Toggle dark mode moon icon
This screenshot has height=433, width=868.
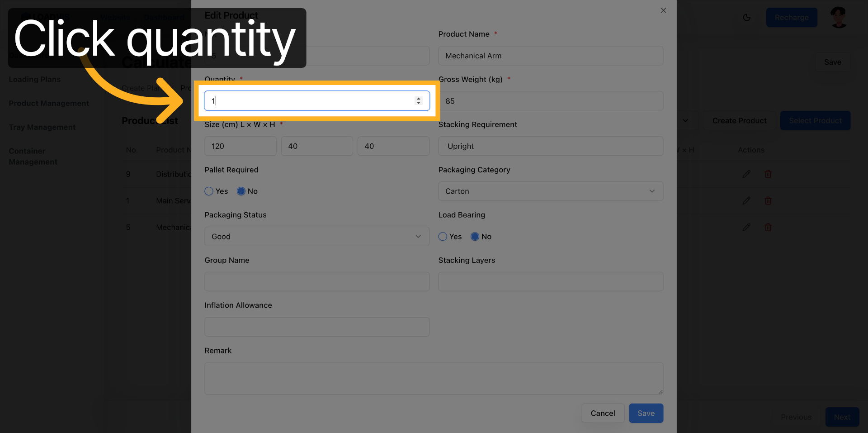(x=746, y=18)
